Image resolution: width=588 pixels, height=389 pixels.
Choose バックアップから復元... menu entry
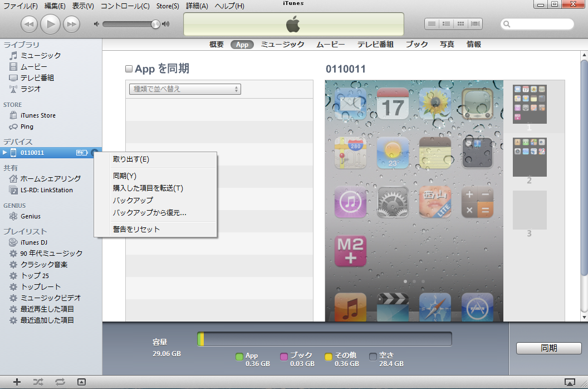[155, 213]
